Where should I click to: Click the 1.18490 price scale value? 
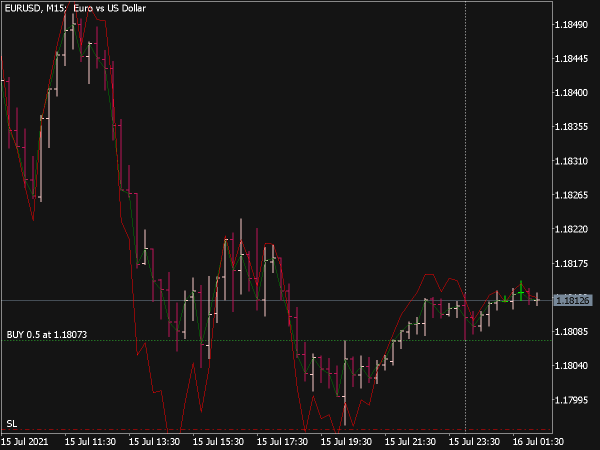coord(571,24)
